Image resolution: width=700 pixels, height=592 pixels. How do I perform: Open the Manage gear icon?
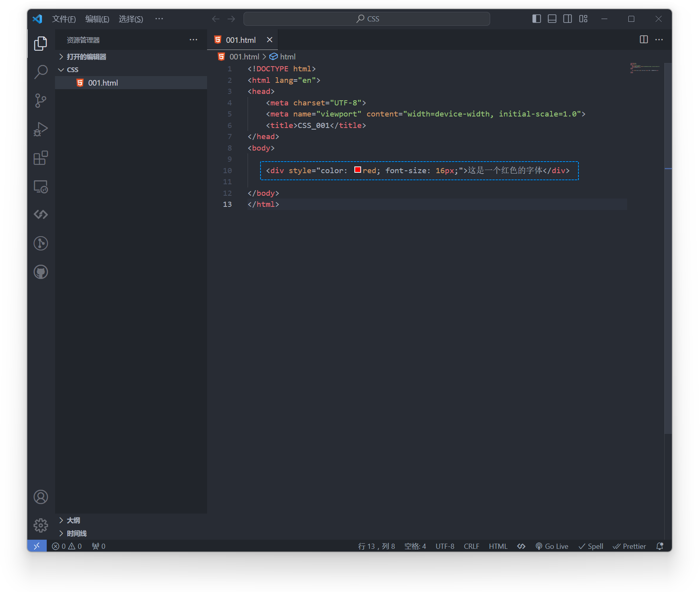pos(41,525)
